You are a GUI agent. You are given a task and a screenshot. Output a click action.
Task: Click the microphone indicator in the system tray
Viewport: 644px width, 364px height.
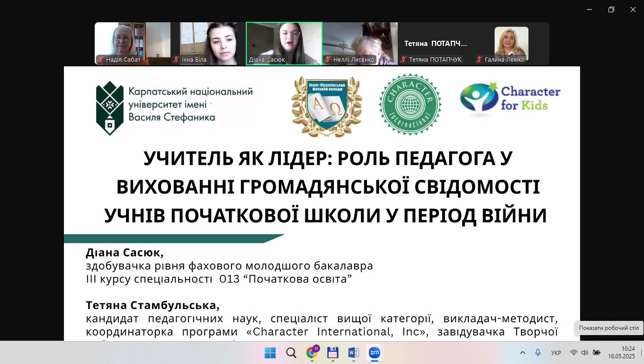coord(537,353)
